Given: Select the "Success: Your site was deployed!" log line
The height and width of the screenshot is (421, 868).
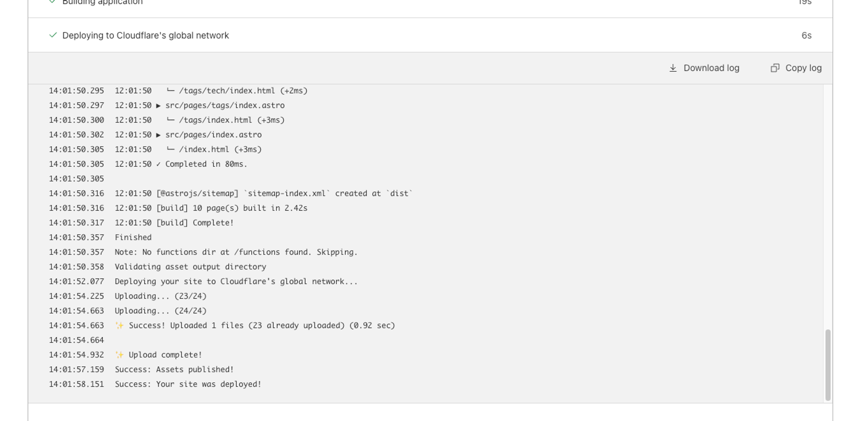Looking at the screenshot, I should tap(188, 384).
